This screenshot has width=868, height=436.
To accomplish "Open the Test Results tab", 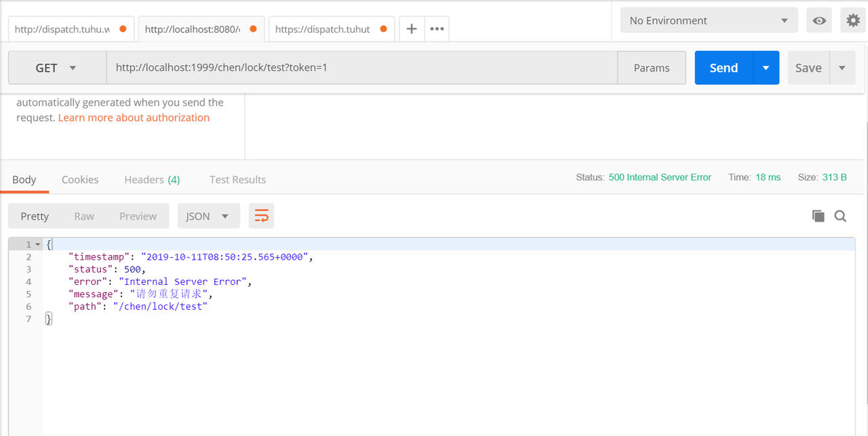I will point(237,179).
